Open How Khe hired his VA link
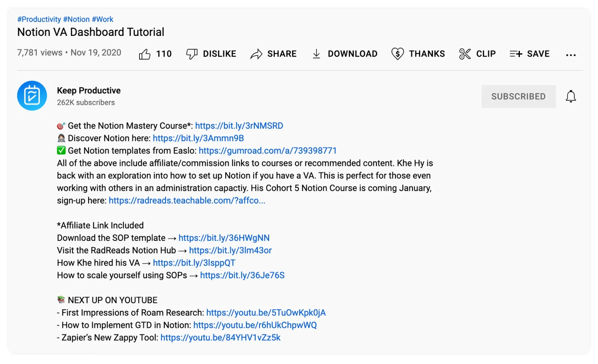598x364 pixels. (194, 263)
